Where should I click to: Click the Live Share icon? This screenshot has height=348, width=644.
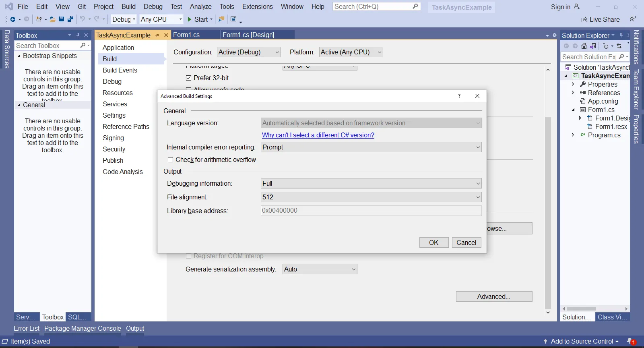coord(584,20)
